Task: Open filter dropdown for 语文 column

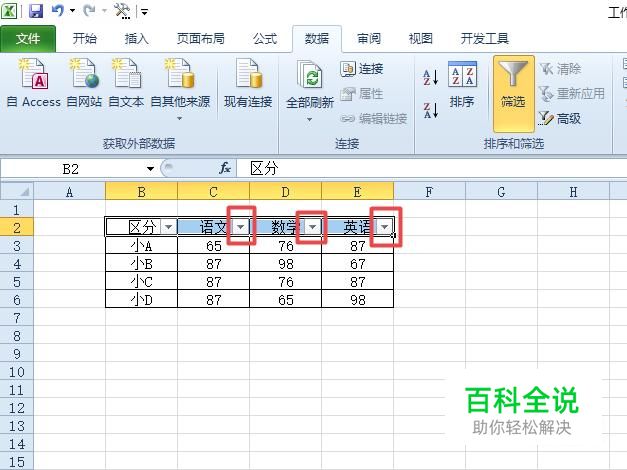Action: click(240, 227)
